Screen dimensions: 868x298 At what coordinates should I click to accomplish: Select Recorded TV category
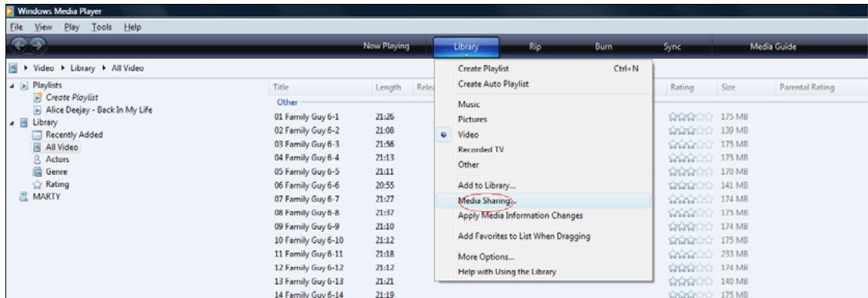[543, 149]
